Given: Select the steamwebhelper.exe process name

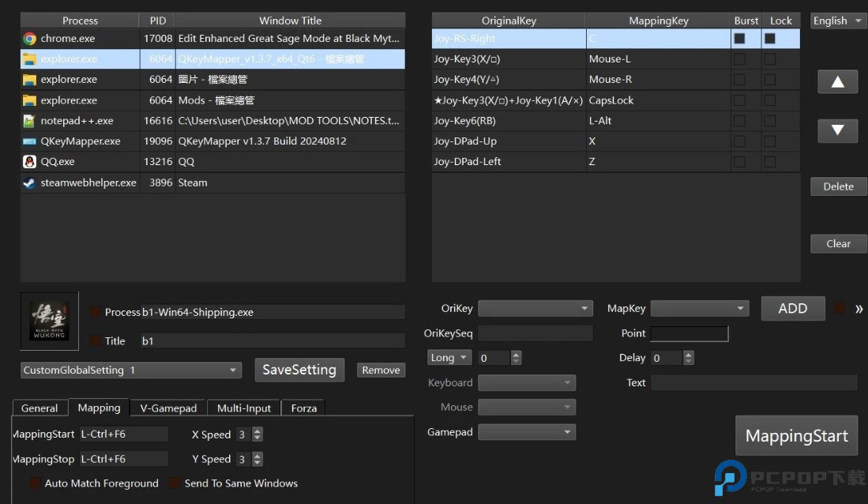Looking at the screenshot, I should [88, 182].
